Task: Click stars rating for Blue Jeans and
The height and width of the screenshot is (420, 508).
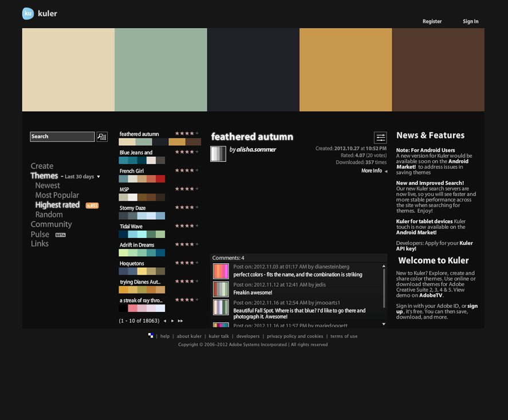Action: [x=187, y=152]
